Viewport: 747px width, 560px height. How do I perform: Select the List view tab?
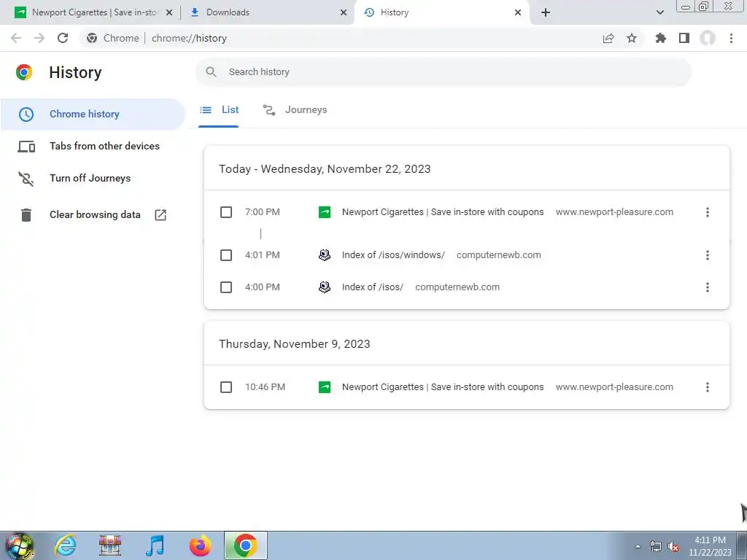pyautogui.click(x=219, y=110)
